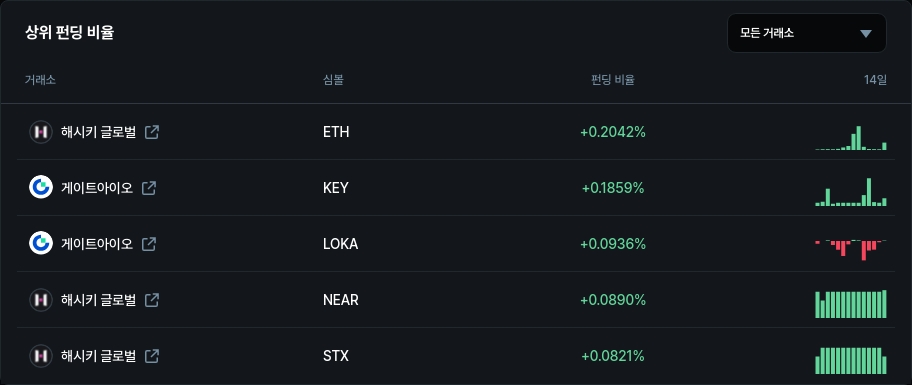View the LOKA red funding rate chart

pyautogui.click(x=851, y=249)
